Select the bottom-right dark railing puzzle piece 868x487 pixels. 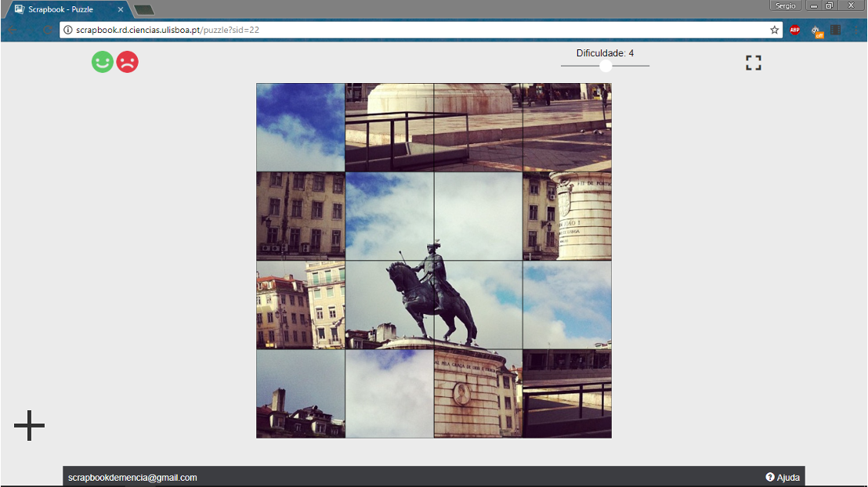pos(567,393)
